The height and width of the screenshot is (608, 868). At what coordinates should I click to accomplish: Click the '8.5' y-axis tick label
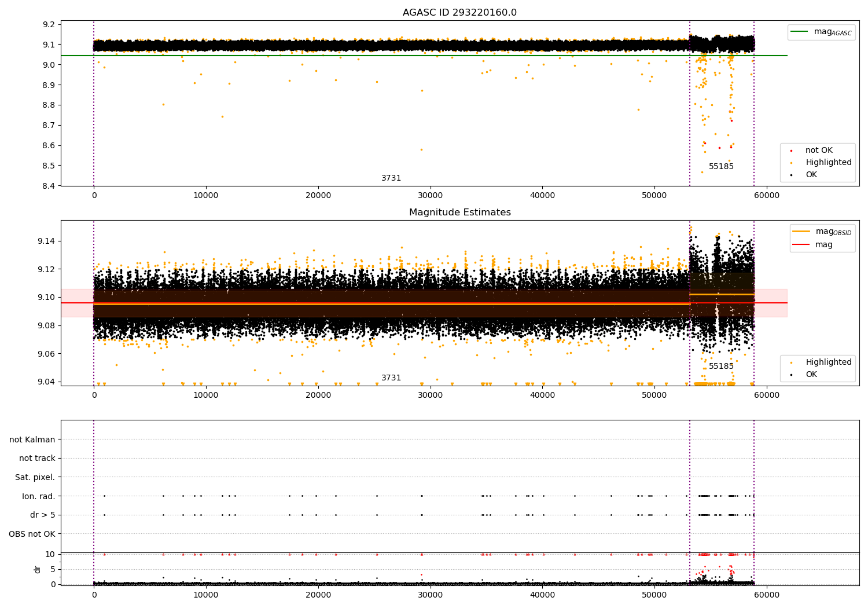(50, 166)
